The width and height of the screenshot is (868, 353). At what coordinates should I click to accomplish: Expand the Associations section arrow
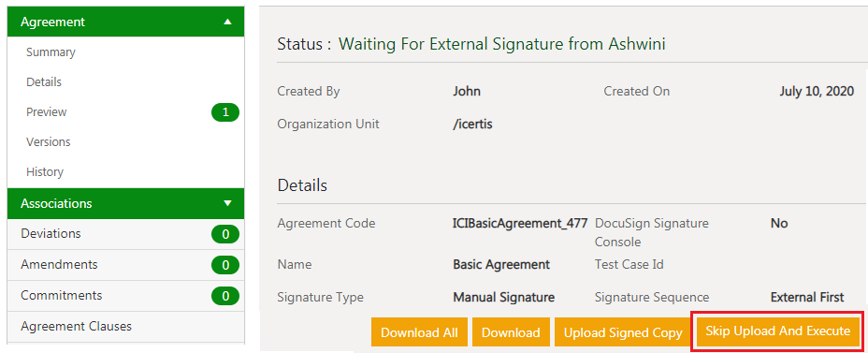point(227,203)
